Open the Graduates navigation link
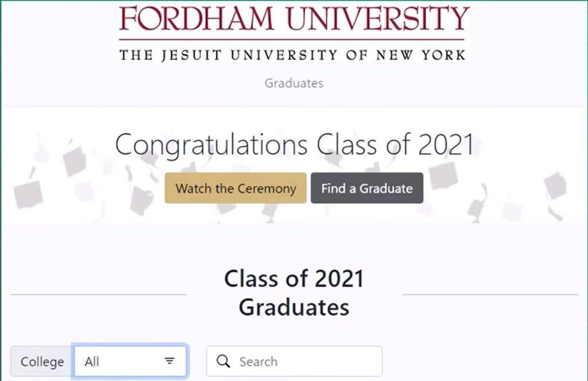 point(294,83)
